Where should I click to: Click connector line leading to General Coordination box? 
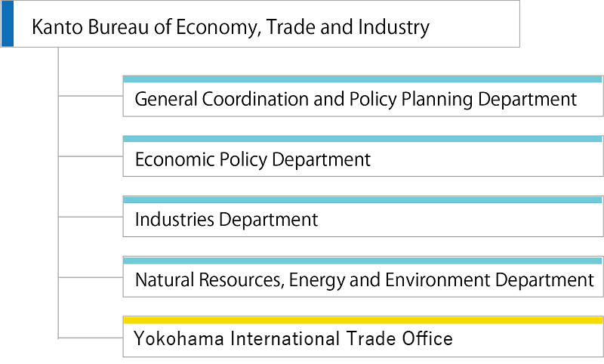(x=91, y=96)
